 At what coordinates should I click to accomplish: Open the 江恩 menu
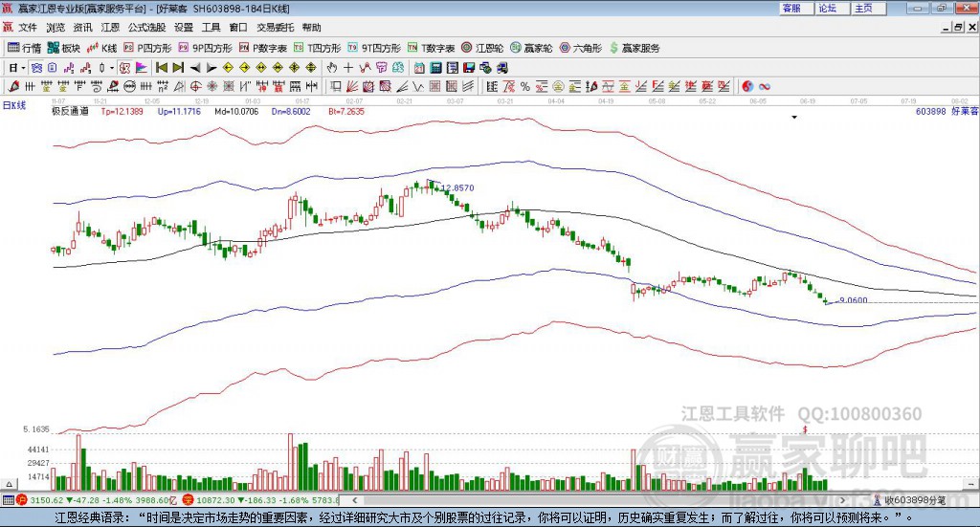(x=110, y=28)
